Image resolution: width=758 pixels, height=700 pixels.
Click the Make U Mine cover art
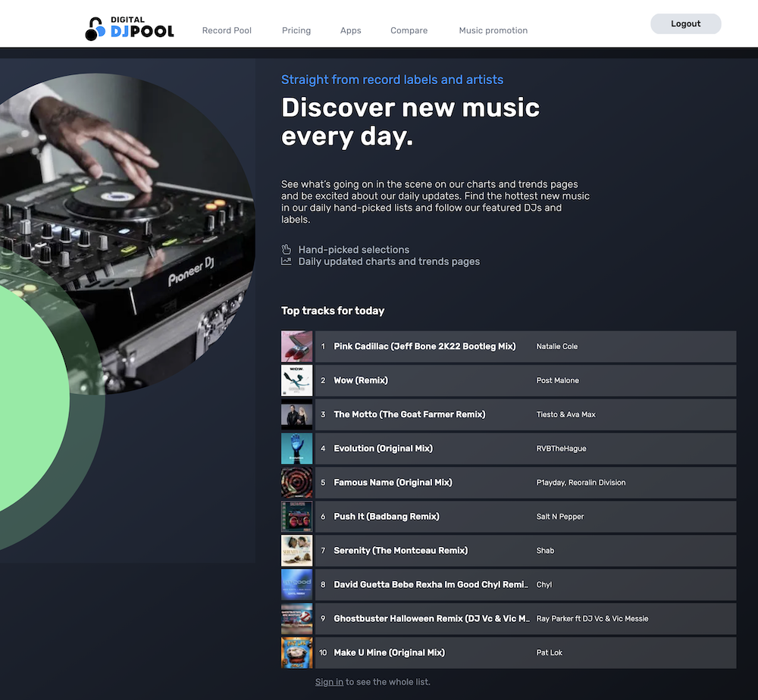pyautogui.click(x=297, y=653)
